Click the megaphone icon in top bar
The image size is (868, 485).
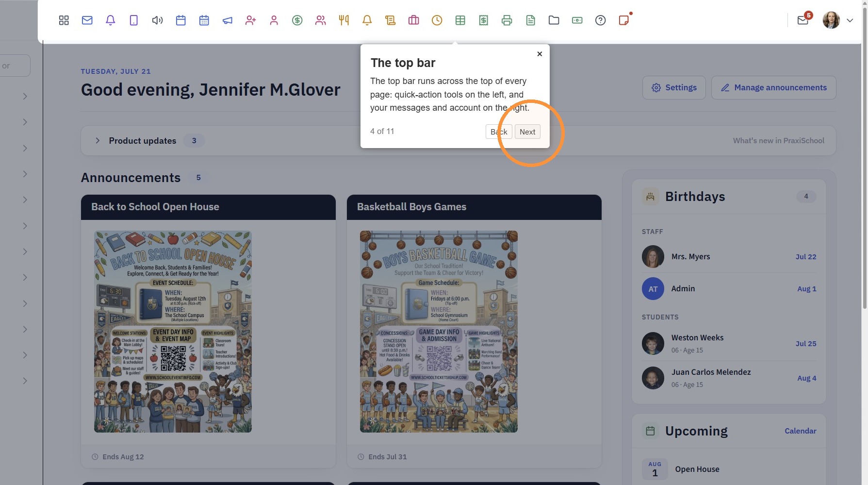point(228,20)
